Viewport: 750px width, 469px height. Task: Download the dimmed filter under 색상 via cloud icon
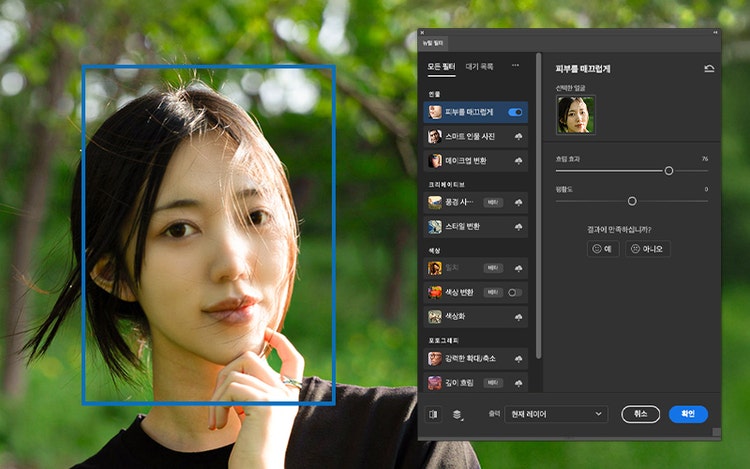click(x=518, y=269)
